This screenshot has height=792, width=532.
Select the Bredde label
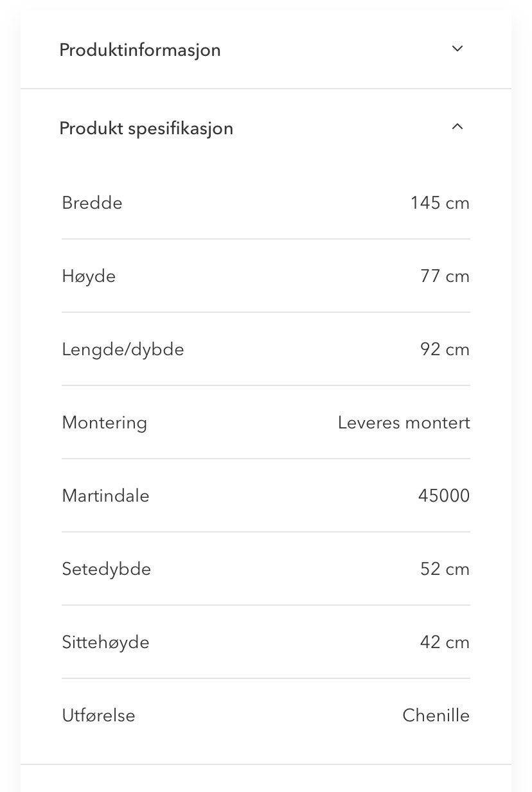[92, 203]
